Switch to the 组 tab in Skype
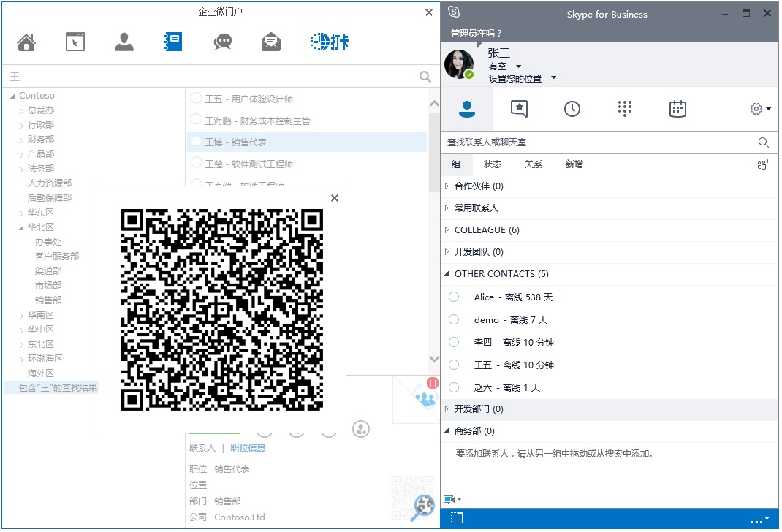The image size is (782, 532). point(456,164)
